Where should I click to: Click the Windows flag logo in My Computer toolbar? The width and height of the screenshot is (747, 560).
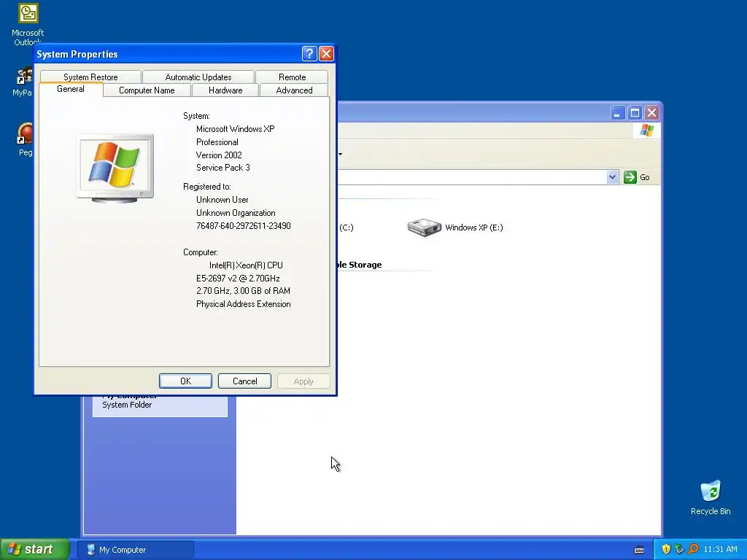[646, 130]
